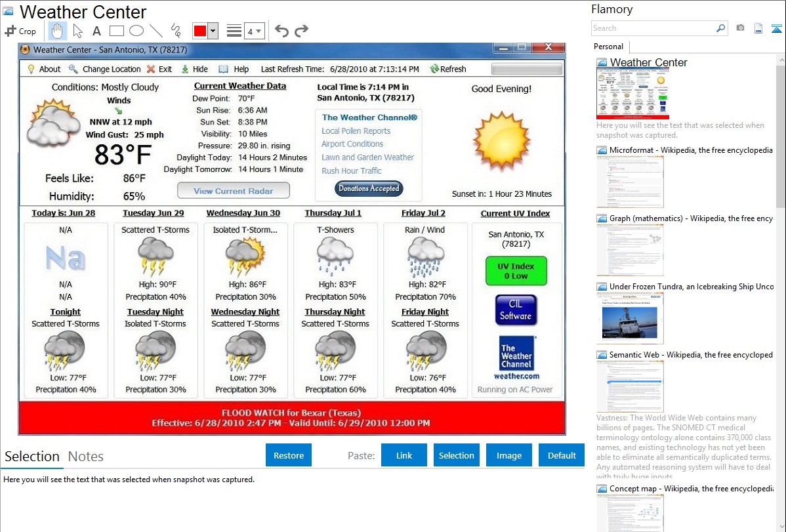Open the line width dropdown
Screen dimensions: 786x532
(x=254, y=31)
